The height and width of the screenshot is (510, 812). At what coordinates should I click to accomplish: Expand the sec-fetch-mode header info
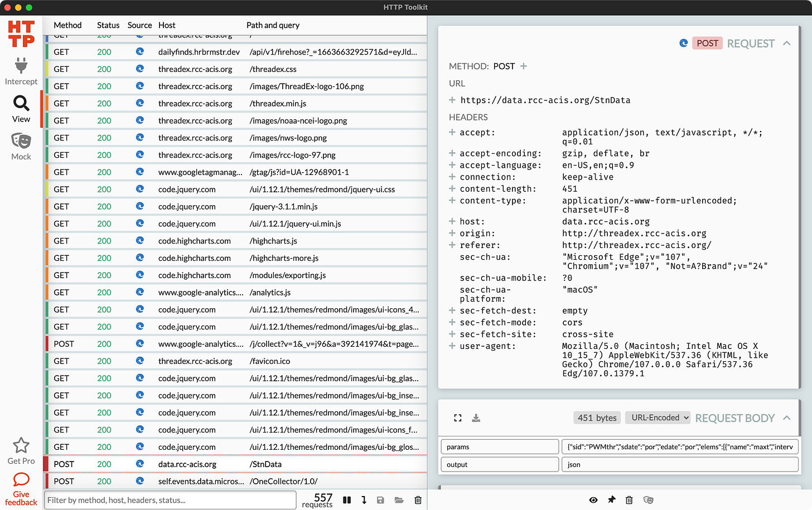pyautogui.click(x=452, y=322)
